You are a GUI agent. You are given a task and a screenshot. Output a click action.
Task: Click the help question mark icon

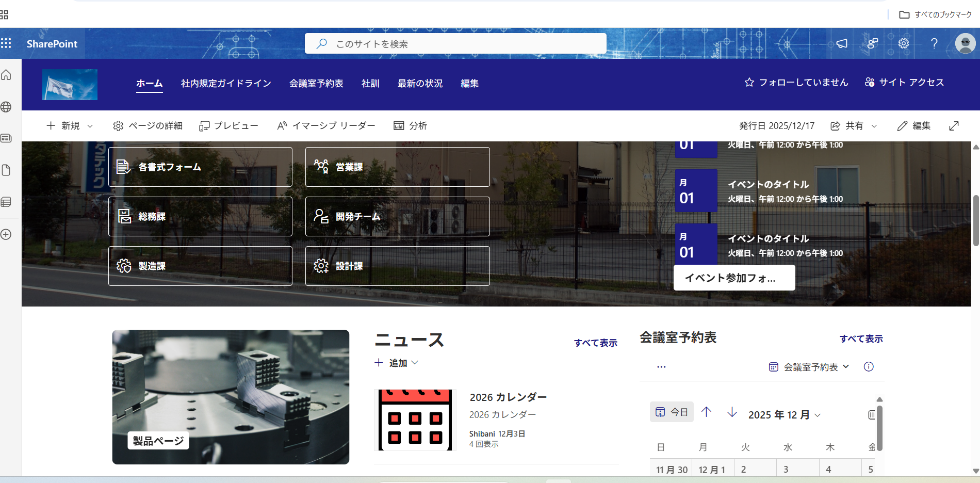(x=934, y=43)
